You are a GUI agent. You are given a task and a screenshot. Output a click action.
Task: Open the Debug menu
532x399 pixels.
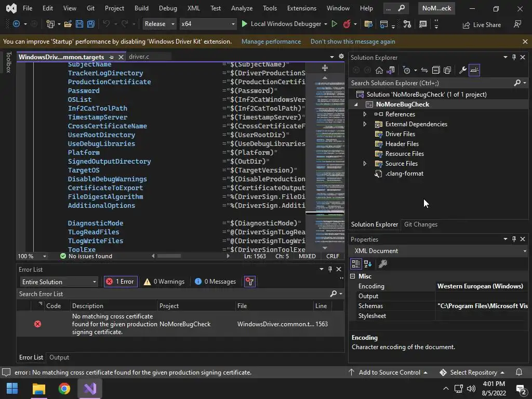(x=168, y=8)
